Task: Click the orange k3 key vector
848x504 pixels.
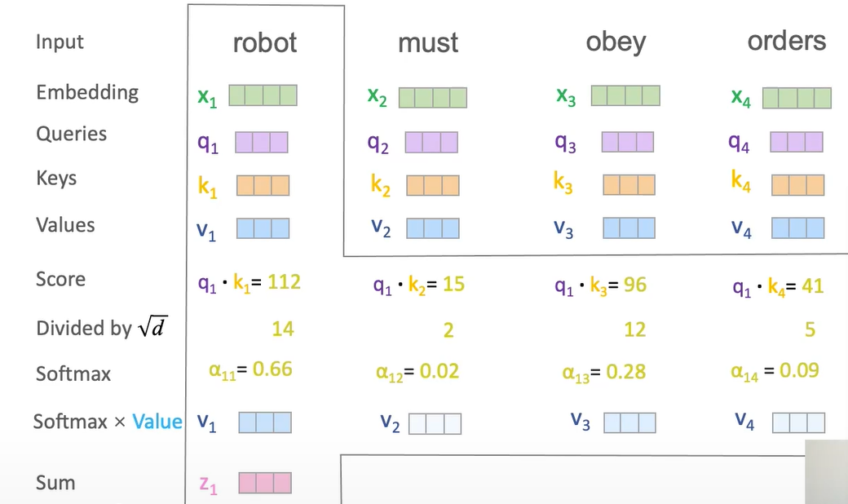Action: tap(629, 184)
